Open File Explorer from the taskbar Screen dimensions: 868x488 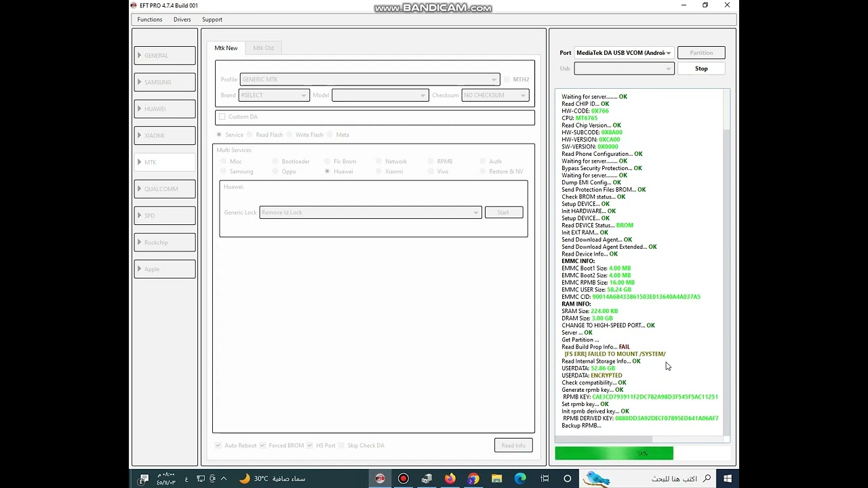497,479
